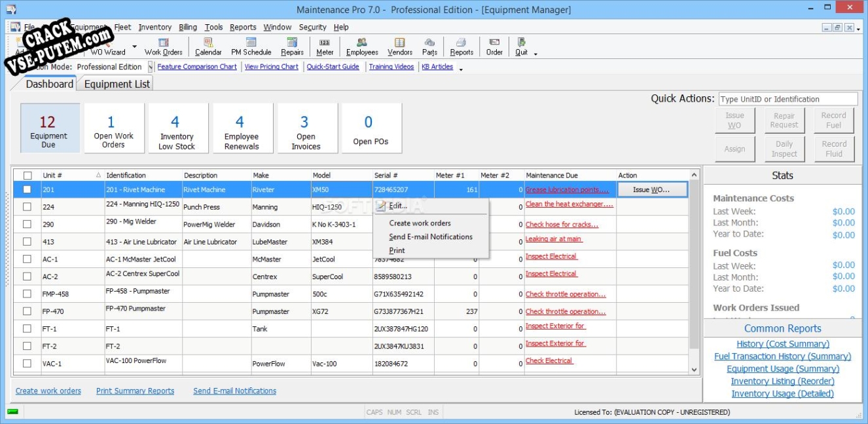
Task: Open the Calendar toolbar icon
Action: 208,46
